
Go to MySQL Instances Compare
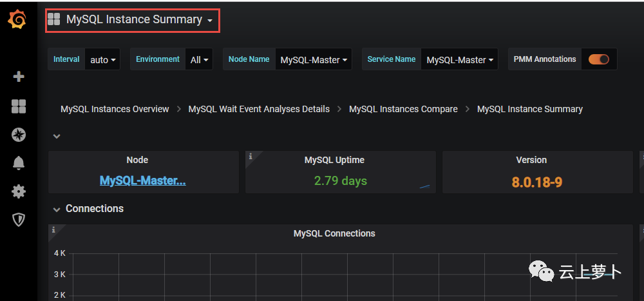[x=403, y=109]
